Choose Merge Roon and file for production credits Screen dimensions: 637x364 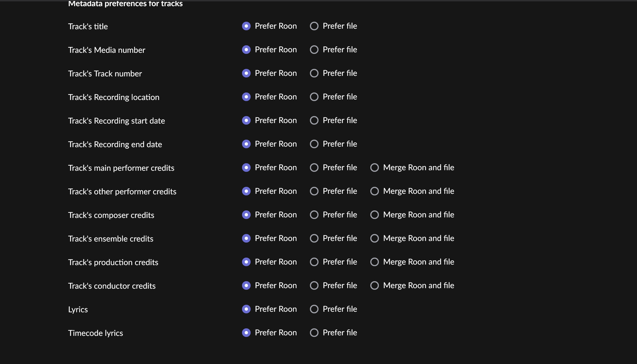(375, 262)
